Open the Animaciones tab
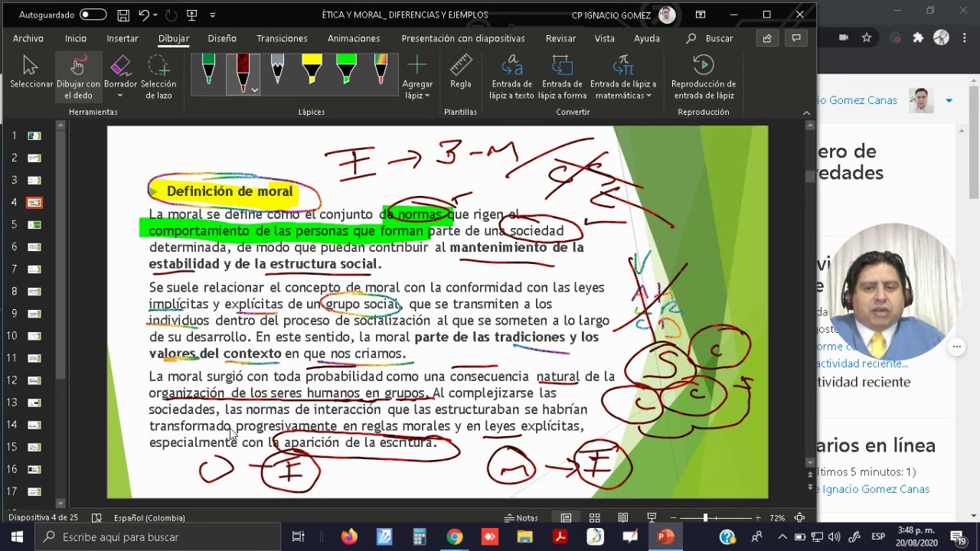Screen dimensions: 980x551 tap(354, 38)
